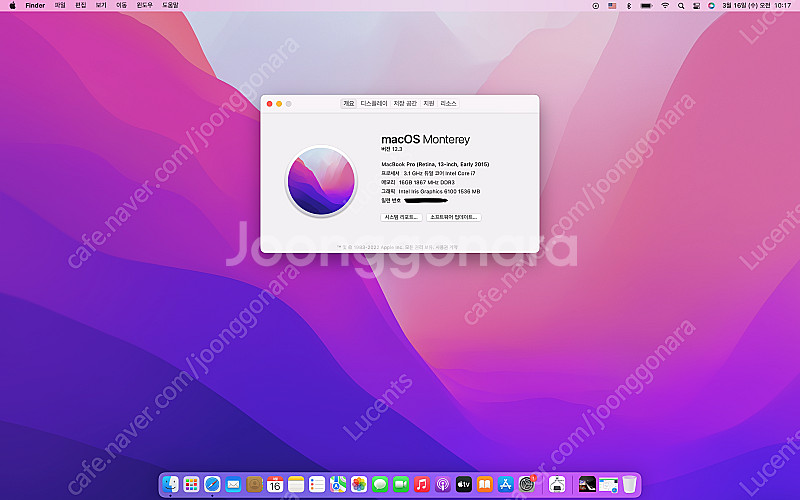Open the Music app icon
The height and width of the screenshot is (500, 800).
(x=421, y=484)
